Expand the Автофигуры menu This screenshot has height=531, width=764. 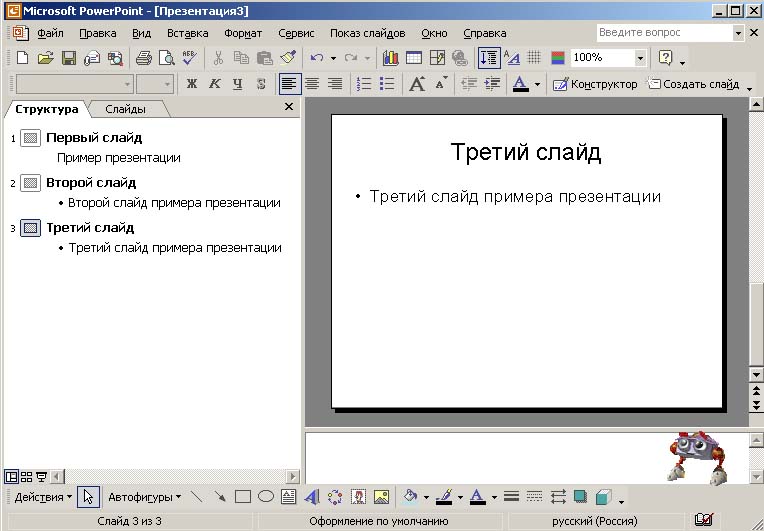pos(145,497)
